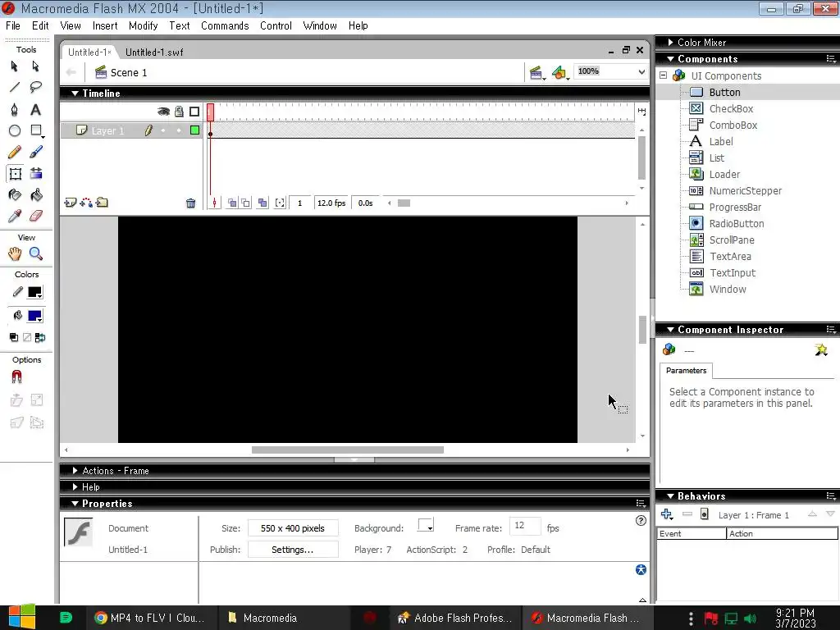Toggle Onion Skin button in timeline
The height and width of the screenshot is (630, 840).
tap(232, 203)
